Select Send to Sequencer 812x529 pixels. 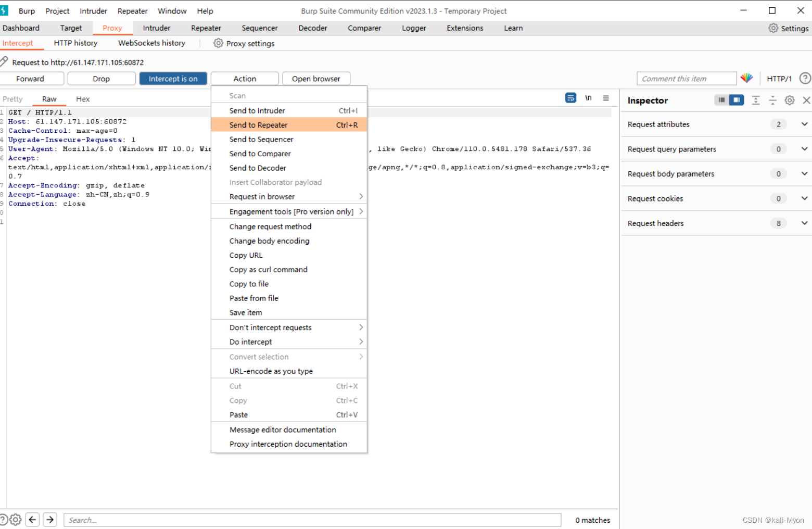289,139
